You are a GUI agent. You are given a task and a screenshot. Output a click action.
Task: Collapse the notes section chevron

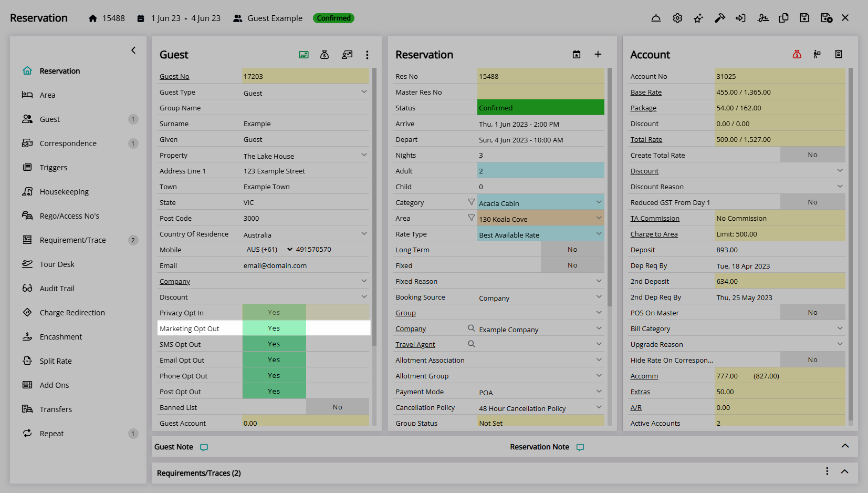click(x=845, y=446)
